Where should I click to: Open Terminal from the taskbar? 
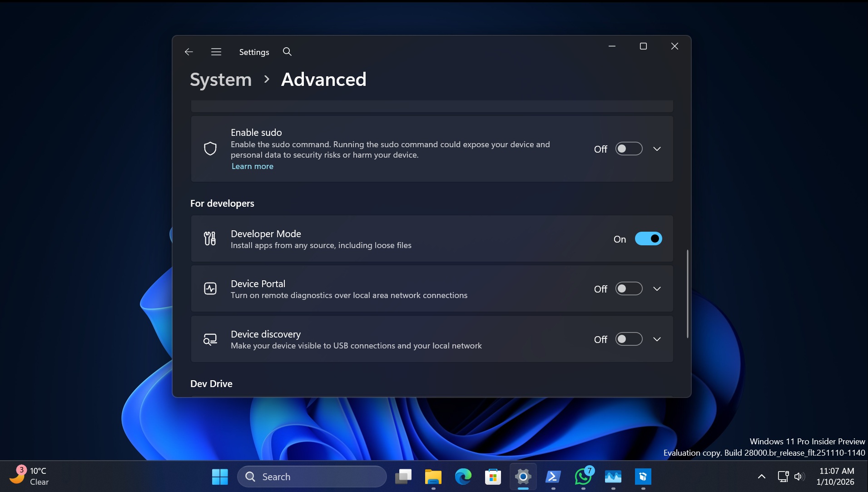coord(553,477)
